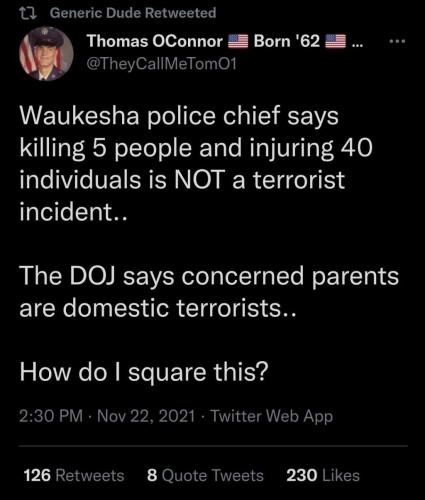Click the Nov 22, 2021 date

coord(146,416)
